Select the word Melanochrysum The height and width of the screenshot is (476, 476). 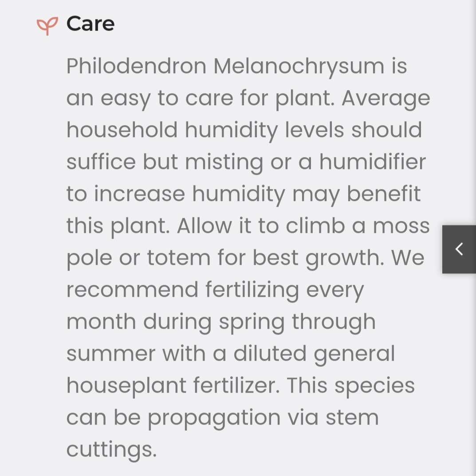tap(299, 66)
